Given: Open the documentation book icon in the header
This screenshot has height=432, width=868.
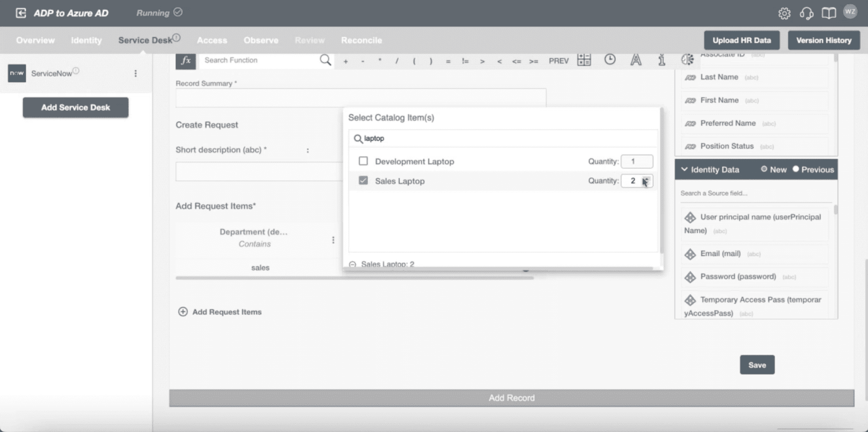Looking at the screenshot, I should coord(829,13).
